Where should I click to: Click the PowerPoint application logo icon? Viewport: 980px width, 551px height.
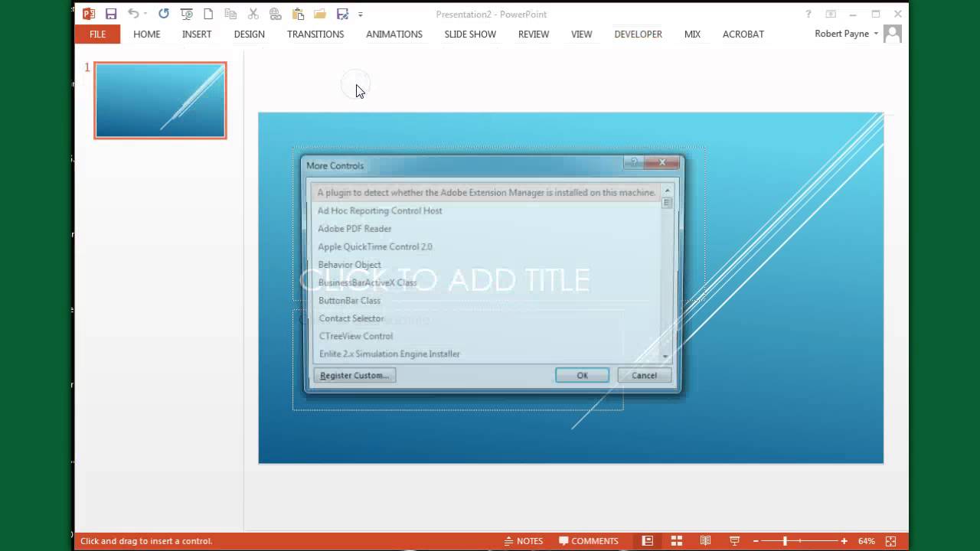(89, 14)
